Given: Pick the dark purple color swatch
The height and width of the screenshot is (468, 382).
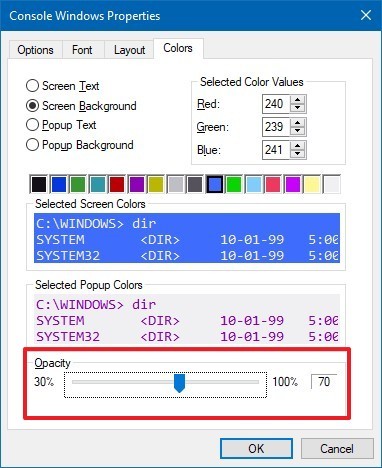Looking at the screenshot, I should 137,184.
